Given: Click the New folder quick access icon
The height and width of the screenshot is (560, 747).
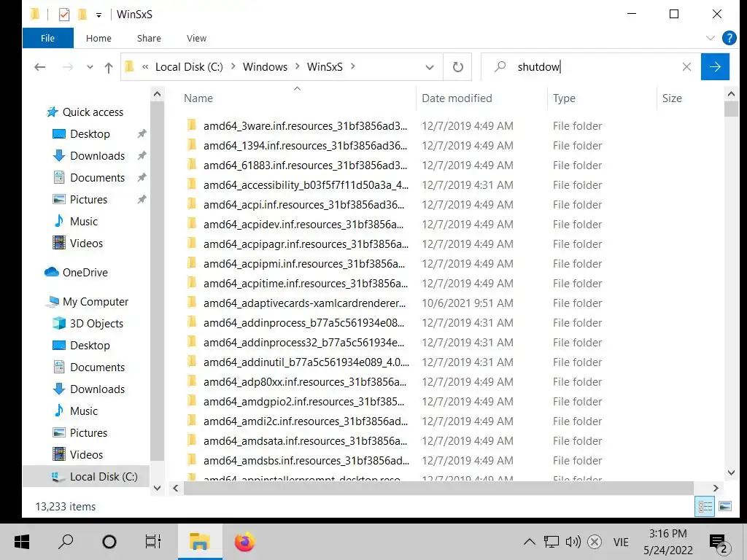Looking at the screenshot, I should [82, 15].
